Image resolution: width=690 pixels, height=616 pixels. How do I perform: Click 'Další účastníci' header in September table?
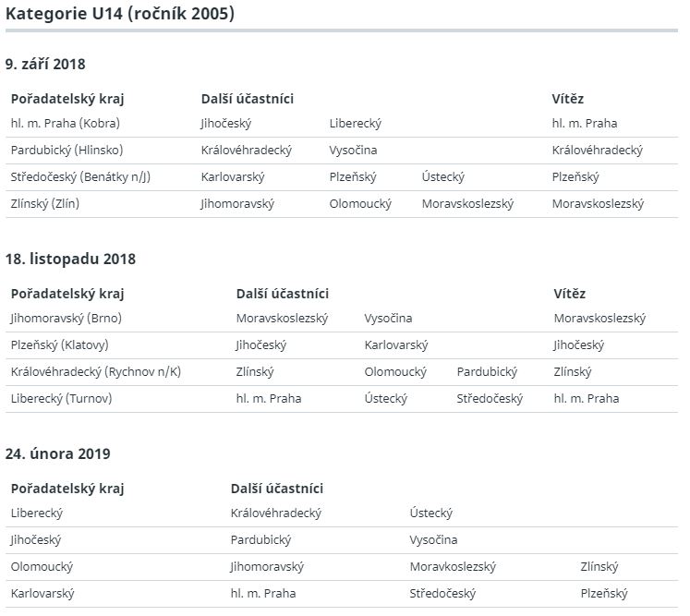[248, 99]
